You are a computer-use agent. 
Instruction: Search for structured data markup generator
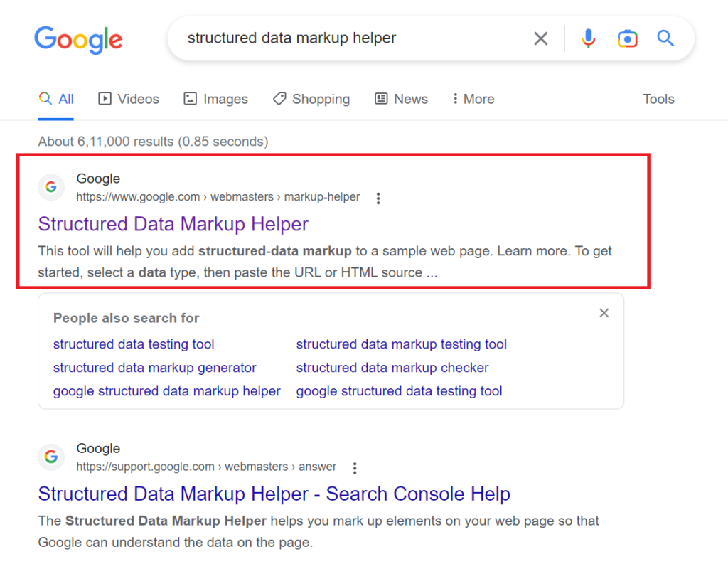[x=154, y=368]
